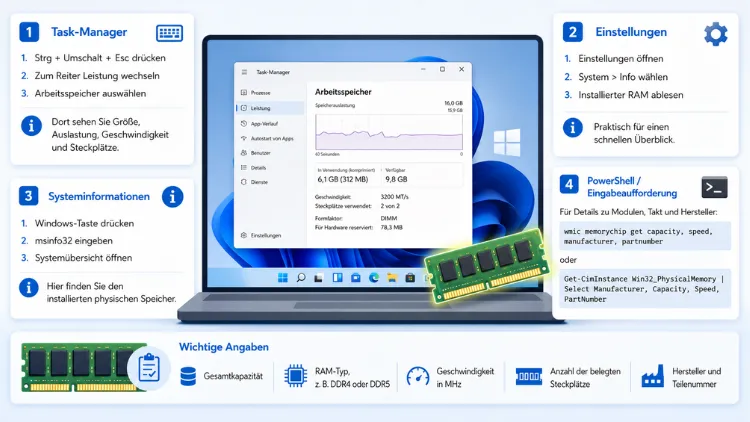Click the Arbeitsspeicher heading in Task-Manager
This screenshot has height=422, width=750.
tap(343, 92)
